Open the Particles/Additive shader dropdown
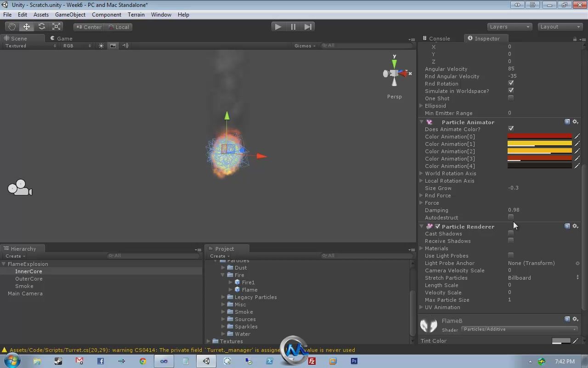This screenshot has width=588, height=368. point(519,329)
